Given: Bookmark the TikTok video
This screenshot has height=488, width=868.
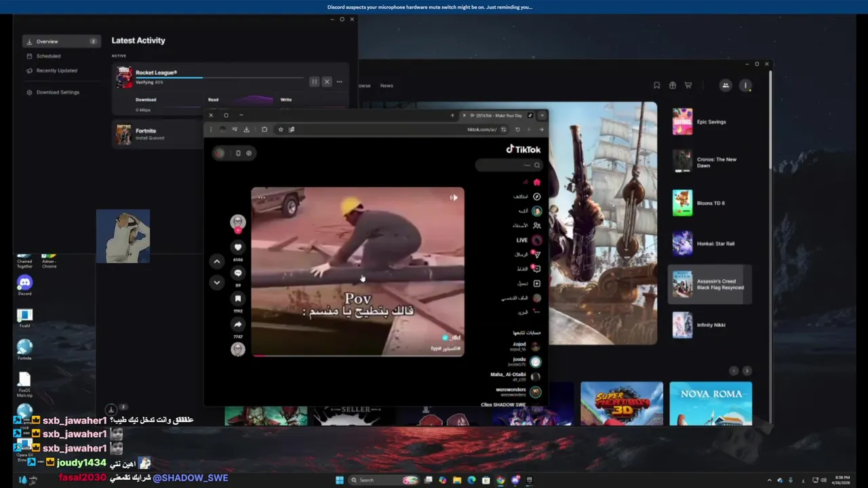Looking at the screenshot, I should [x=238, y=298].
